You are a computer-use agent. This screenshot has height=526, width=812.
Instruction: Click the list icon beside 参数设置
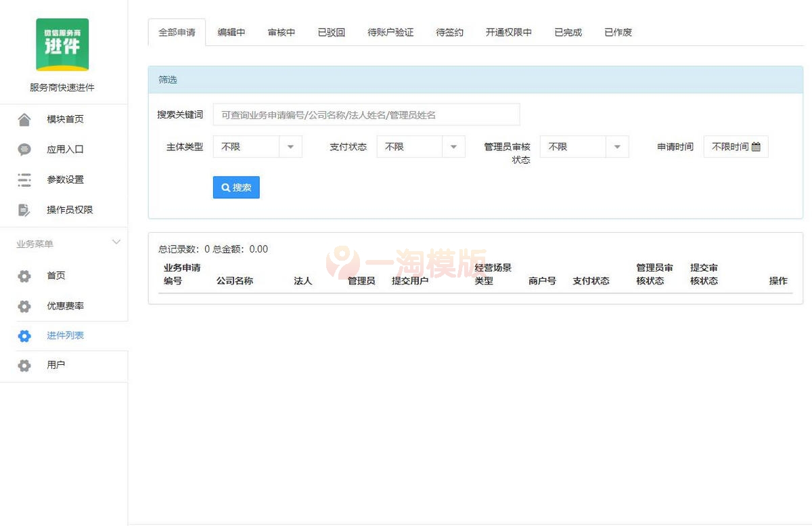tap(24, 179)
